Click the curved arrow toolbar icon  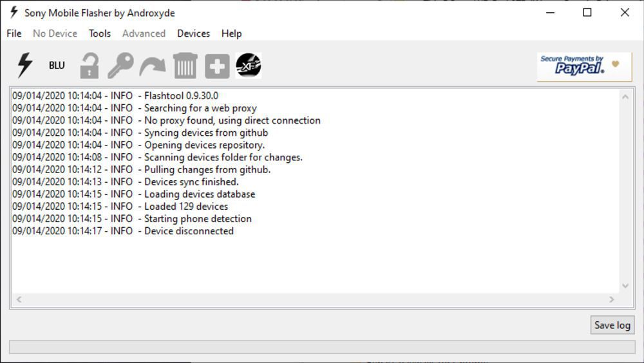coord(153,66)
